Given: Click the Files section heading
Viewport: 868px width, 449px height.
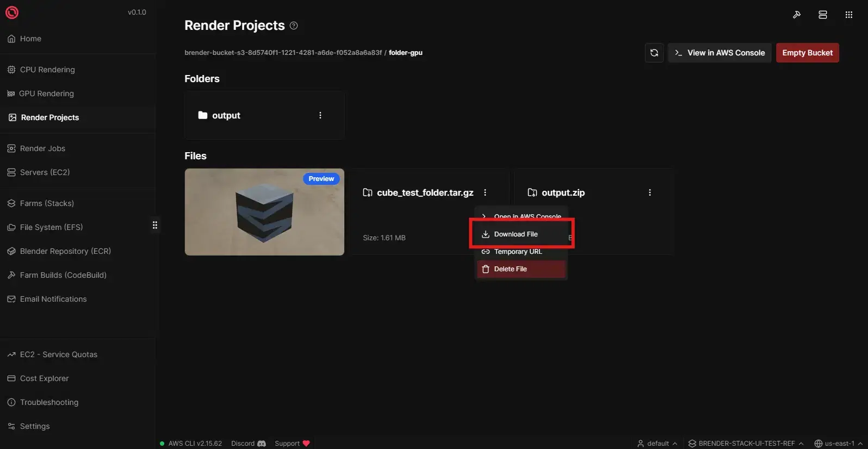Looking at the screenshot, I should (x=195, y=156).
